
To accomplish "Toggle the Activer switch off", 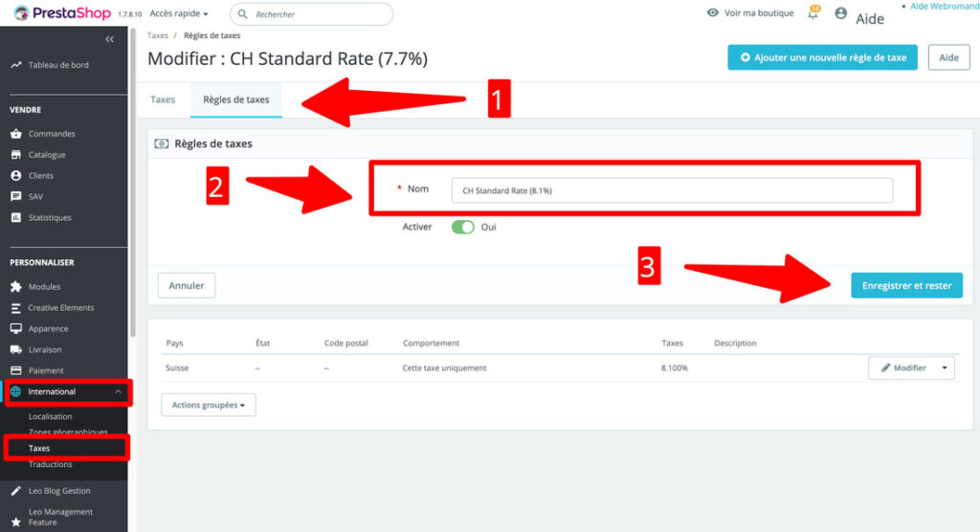I will [x=463, y=228].
